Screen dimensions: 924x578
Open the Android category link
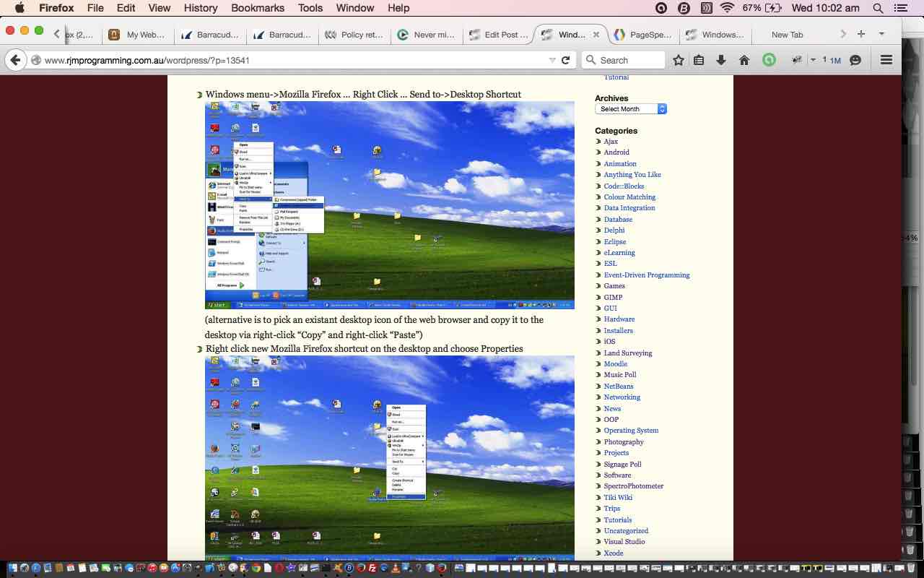[x=616, y=152]
